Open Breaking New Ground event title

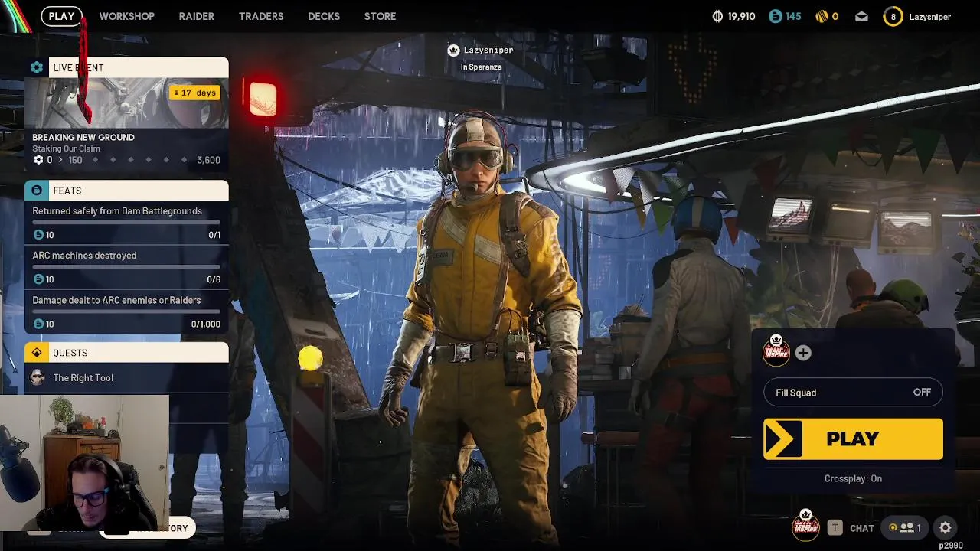pos(83,137)
